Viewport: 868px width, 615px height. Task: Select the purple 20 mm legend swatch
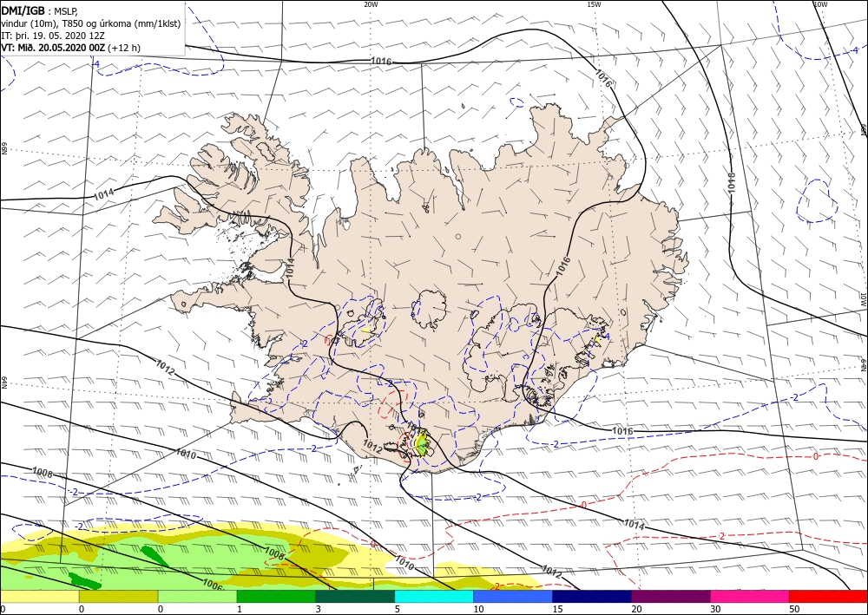tap(670, 596)
